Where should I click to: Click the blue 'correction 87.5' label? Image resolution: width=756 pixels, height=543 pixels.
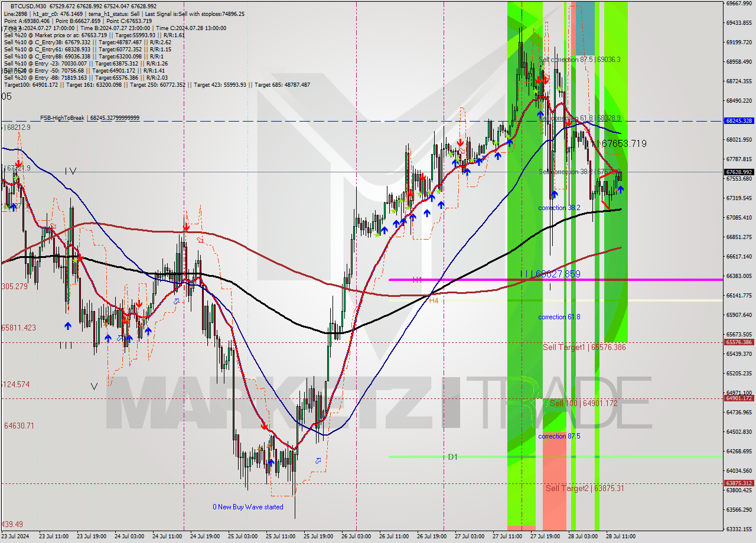click(x=559, y=436)
